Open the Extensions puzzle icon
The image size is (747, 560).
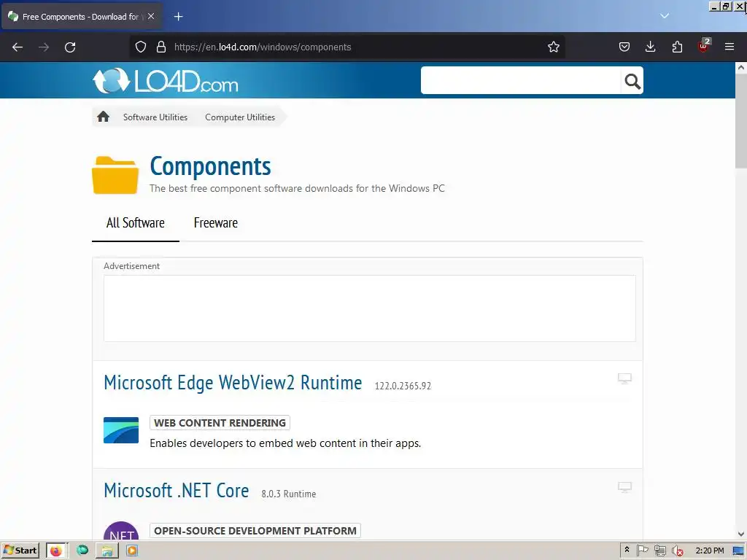pyautogui.click(x=677, y=47)
